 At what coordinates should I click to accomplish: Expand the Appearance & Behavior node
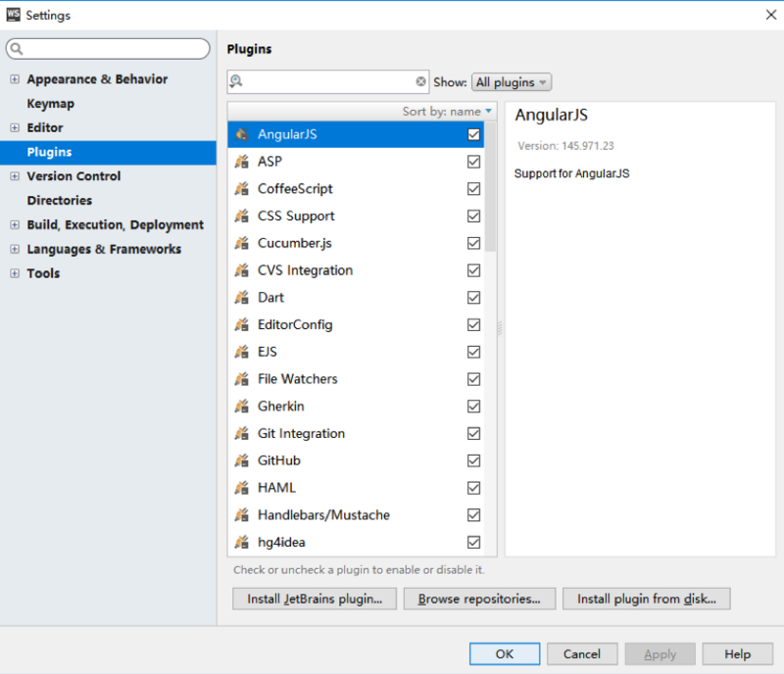(15, 79)
